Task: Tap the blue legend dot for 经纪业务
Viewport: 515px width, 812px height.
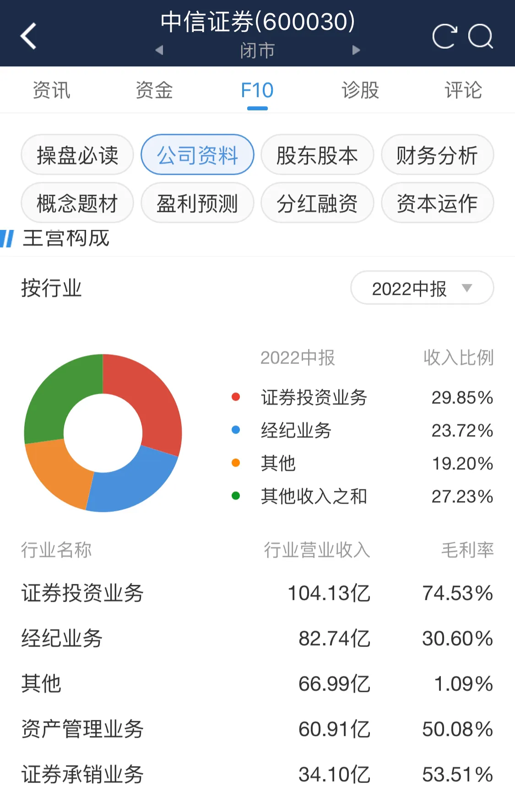Action: point(236,430)
